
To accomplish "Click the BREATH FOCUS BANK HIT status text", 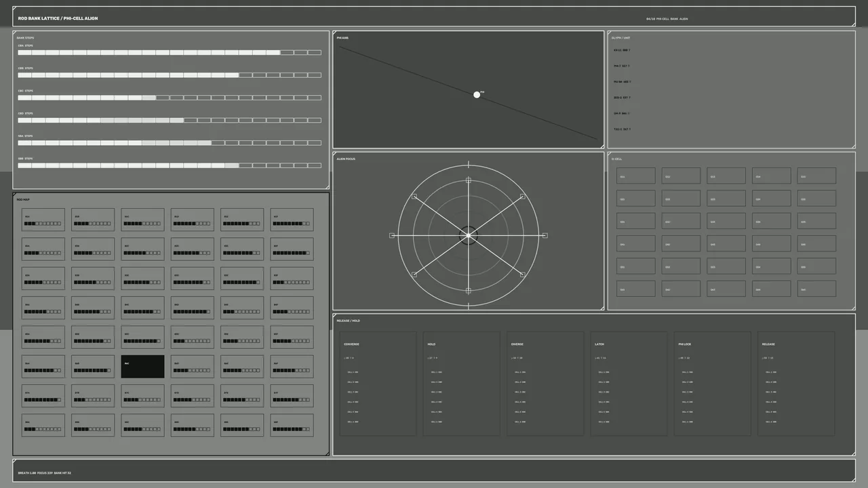I will 44,473.
